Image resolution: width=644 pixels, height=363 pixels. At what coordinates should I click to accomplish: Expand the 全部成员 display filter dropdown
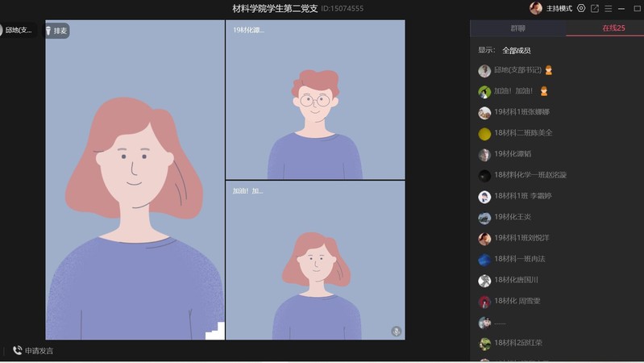(517, 50)
